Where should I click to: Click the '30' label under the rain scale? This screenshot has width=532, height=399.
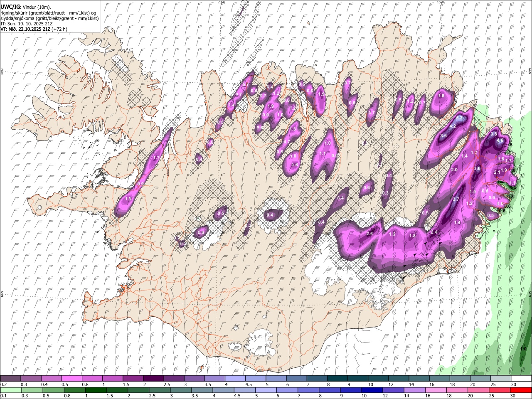click(x=514, y=396)
